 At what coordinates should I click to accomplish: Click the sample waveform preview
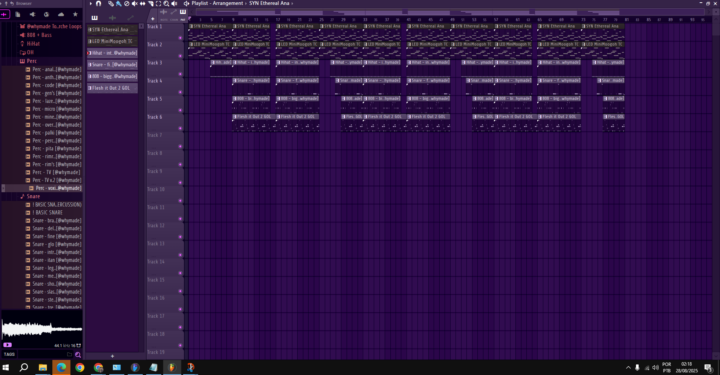click(42, 329)
